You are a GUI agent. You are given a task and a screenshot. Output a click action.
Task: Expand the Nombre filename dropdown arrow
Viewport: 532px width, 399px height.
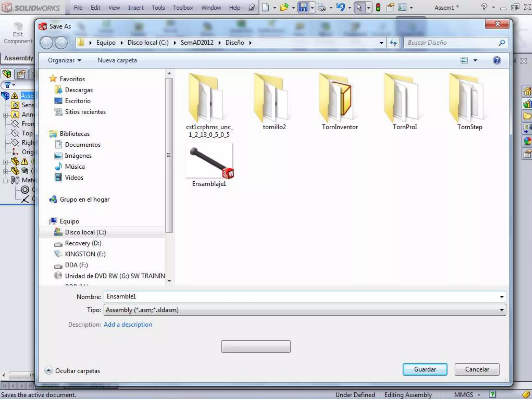[502, 297]
